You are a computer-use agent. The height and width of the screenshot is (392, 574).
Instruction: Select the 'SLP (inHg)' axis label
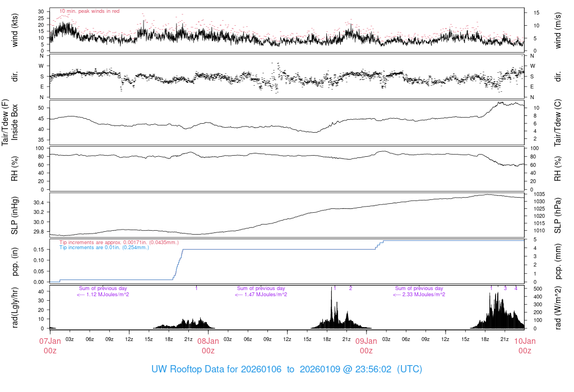(15, 216)
